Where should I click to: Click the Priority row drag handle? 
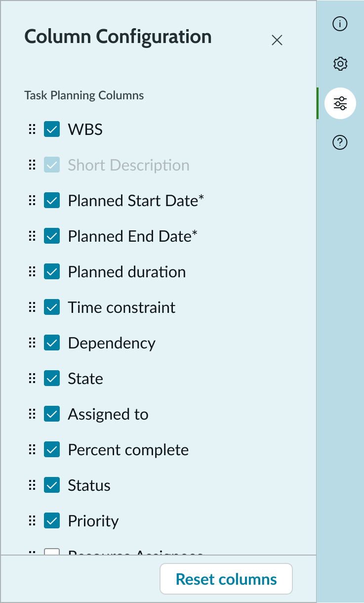pyautogui.click(x=32, y=521)
